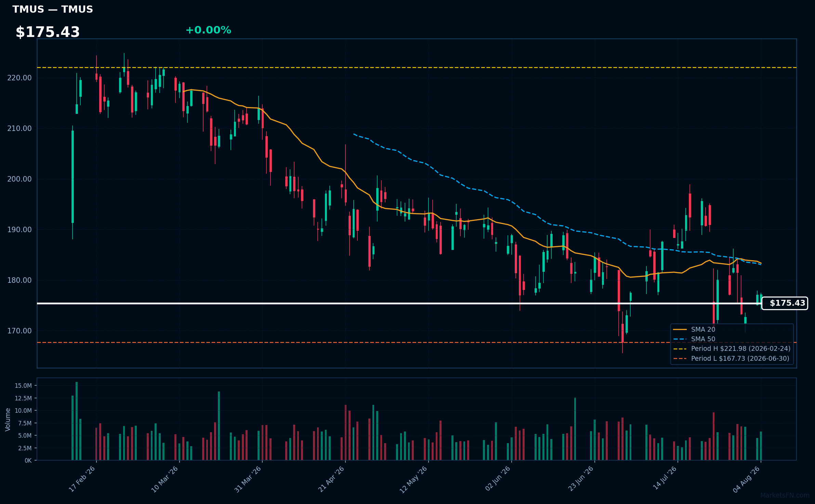Click the tallest green volume bar
The width and height of the screenshot is (815, 504).
(77, 421)
